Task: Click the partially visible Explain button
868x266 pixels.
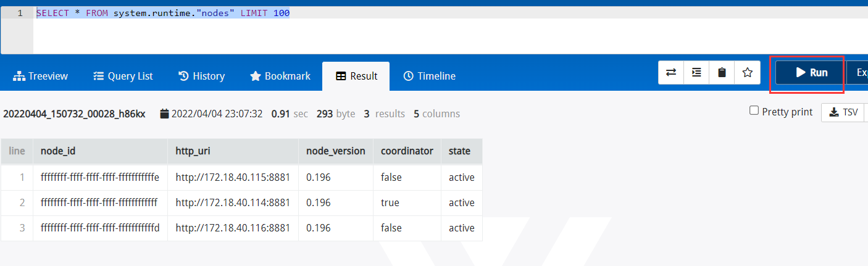Action: click(x=859, y=73)
